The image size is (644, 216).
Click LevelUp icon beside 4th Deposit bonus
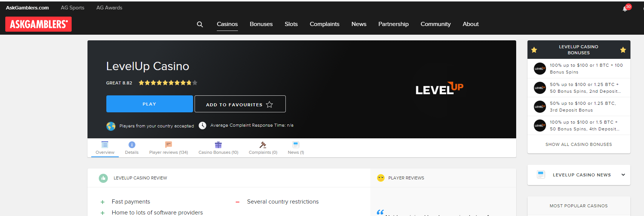(540, 126)
